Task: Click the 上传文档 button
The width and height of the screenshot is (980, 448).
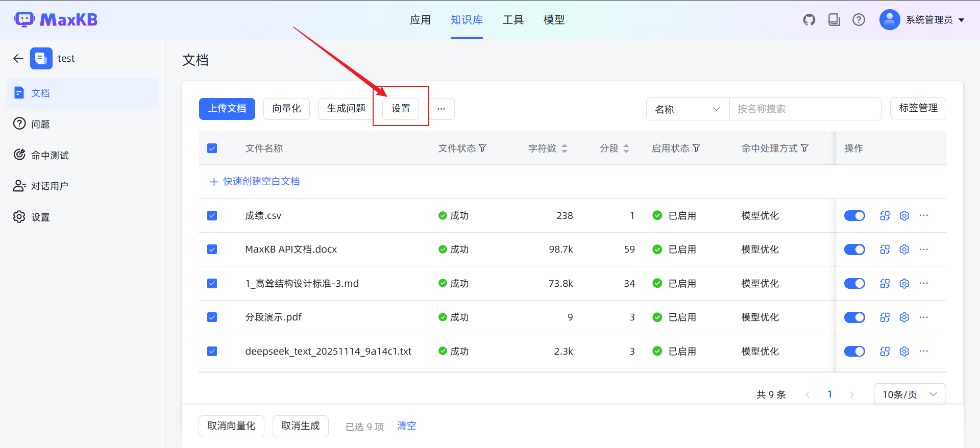Action: click(227, 109)
